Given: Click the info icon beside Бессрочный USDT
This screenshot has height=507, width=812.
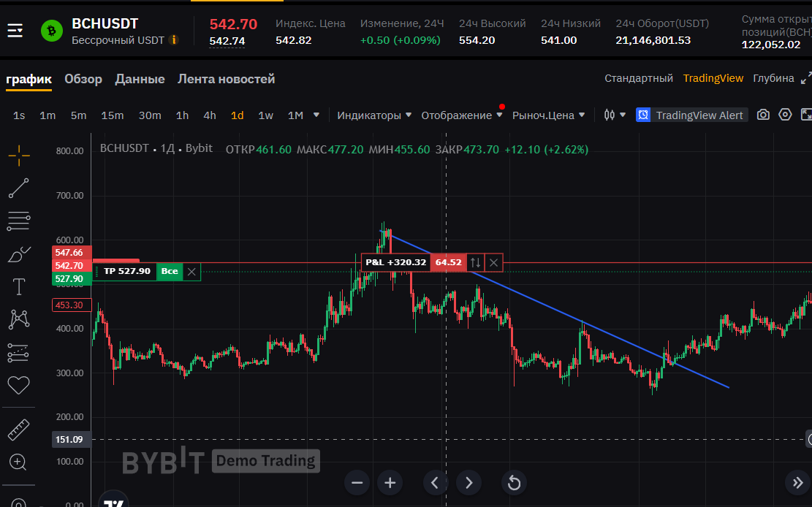Looking at the screenshot, I should point(174,40).
